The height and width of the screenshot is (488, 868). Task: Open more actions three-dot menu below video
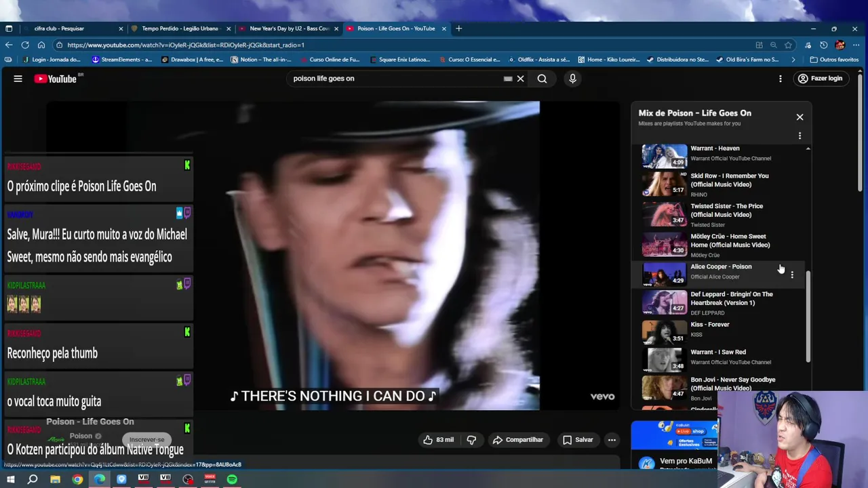pos(612,440)
